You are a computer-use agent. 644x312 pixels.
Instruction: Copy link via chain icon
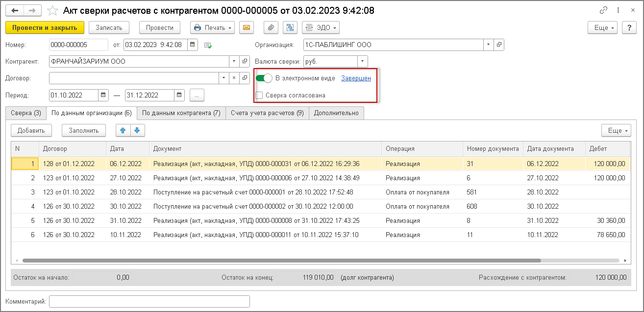point(603,10)
